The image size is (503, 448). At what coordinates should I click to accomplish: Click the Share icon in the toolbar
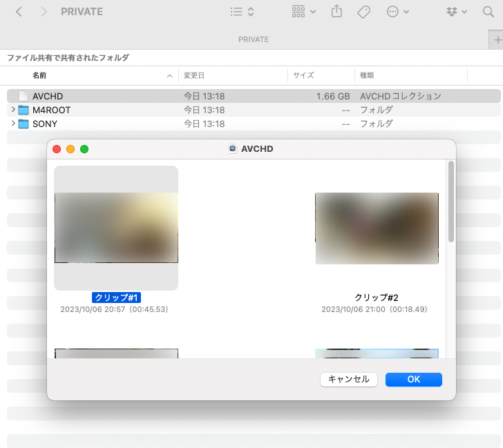336,12
